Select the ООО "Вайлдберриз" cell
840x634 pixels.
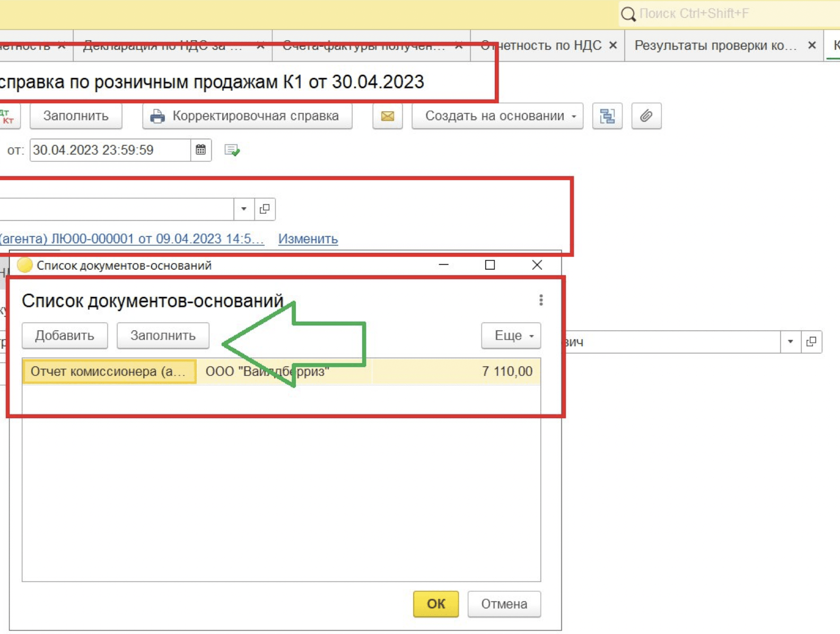click(284, 372)
